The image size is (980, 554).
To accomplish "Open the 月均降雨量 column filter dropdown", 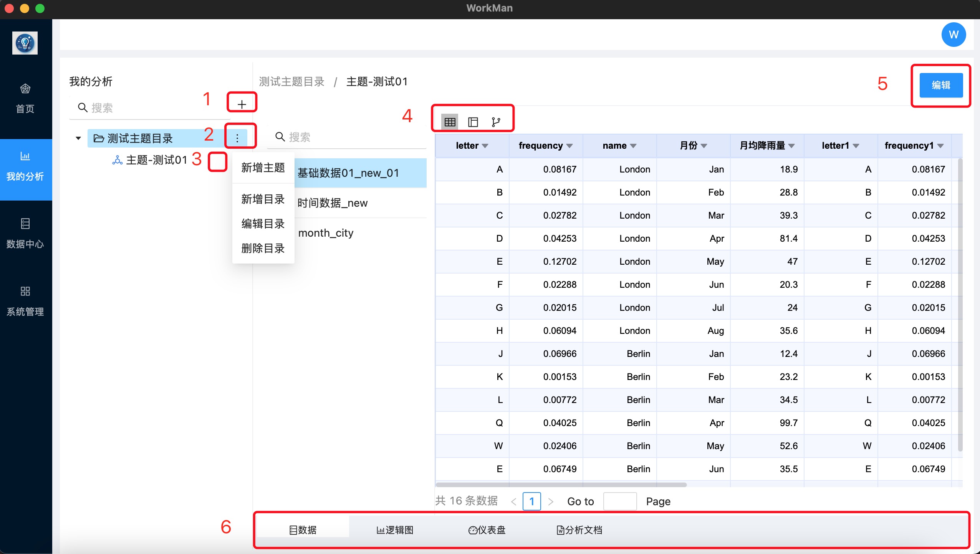I will coord(791,146).
